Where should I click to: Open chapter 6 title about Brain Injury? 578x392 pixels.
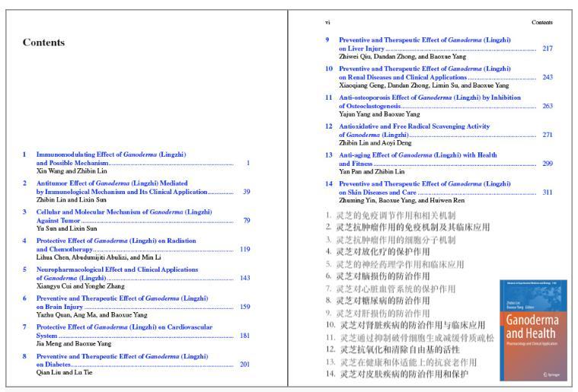pyautogui.click(x=122, y=302)
